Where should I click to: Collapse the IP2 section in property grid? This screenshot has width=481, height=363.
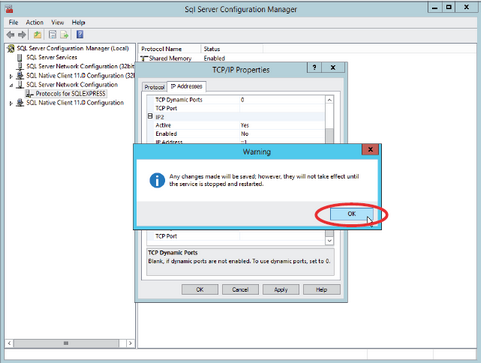[150, 116]
